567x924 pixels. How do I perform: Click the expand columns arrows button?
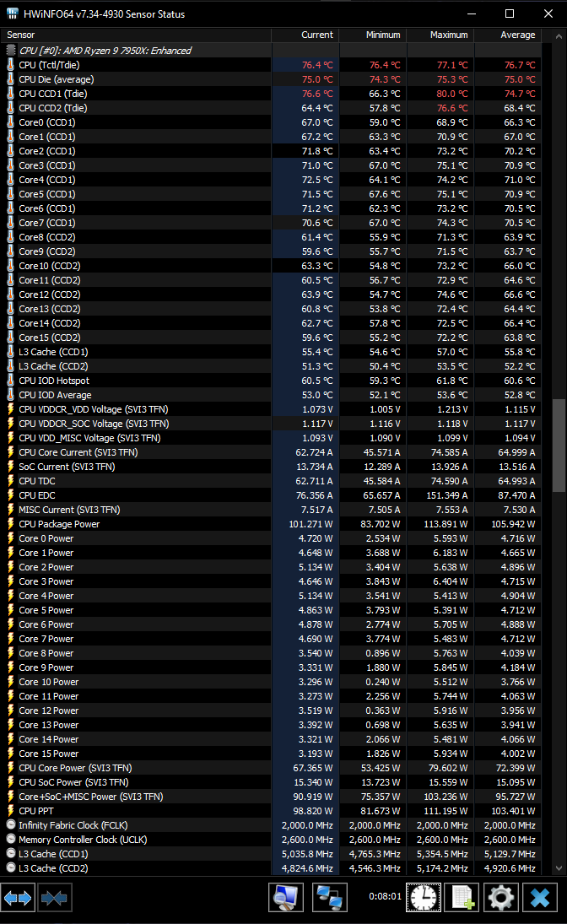tap(18, 898)
